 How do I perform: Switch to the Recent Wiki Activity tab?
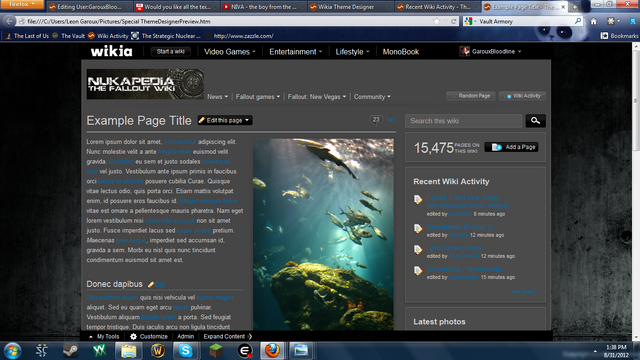438,7
